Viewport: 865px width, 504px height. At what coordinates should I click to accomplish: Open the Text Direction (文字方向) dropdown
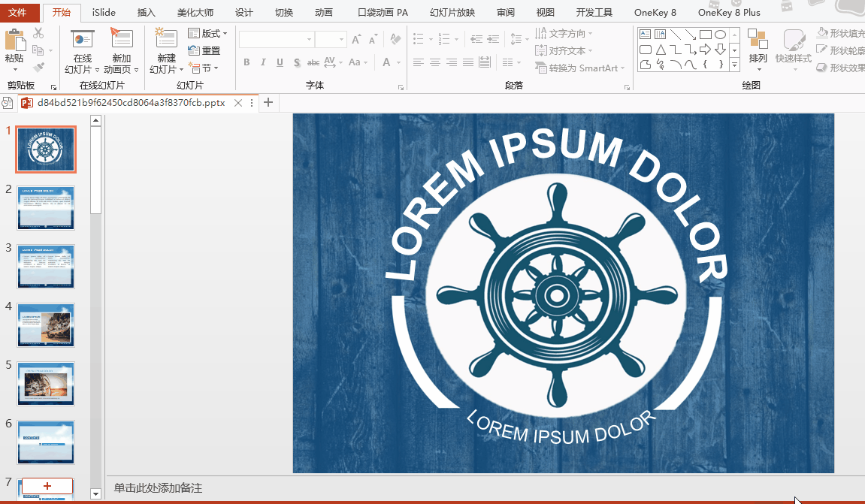click(564, 33)
